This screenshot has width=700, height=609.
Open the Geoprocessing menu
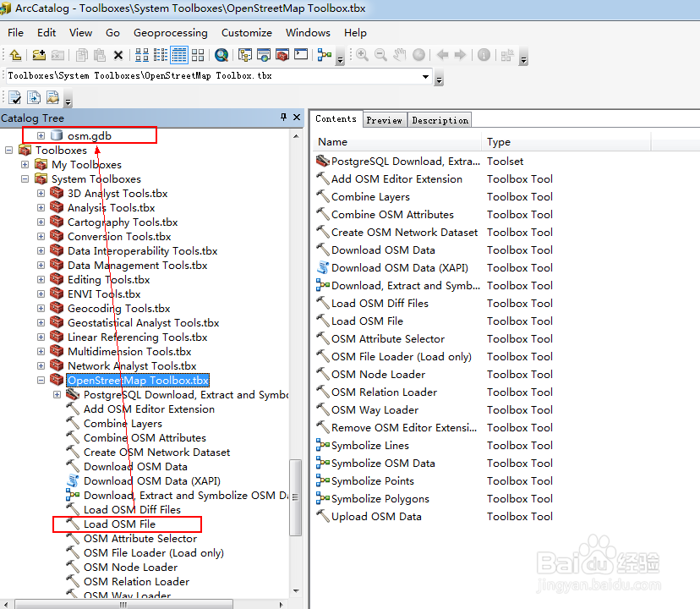point(171,33)
